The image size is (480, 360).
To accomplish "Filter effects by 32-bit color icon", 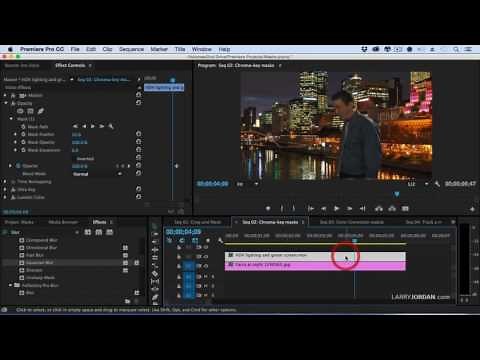I will click(99, 232).
